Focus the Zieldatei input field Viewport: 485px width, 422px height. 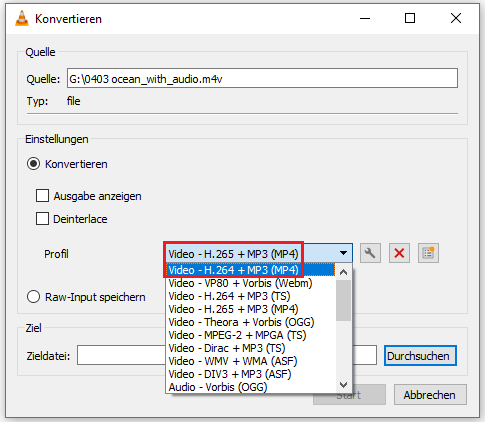click(x=227, y=355)
